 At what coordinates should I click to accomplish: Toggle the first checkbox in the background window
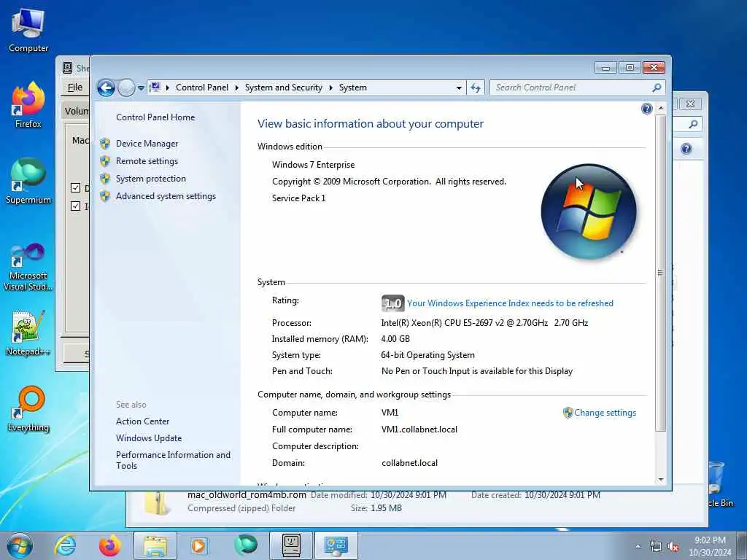pyautogui.click(x=75, y=187)
